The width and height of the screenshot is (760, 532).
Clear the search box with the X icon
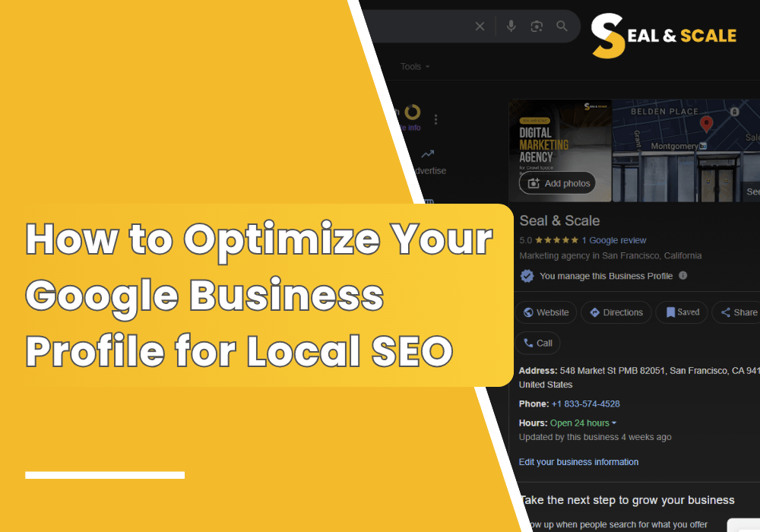tap(480, 26)
